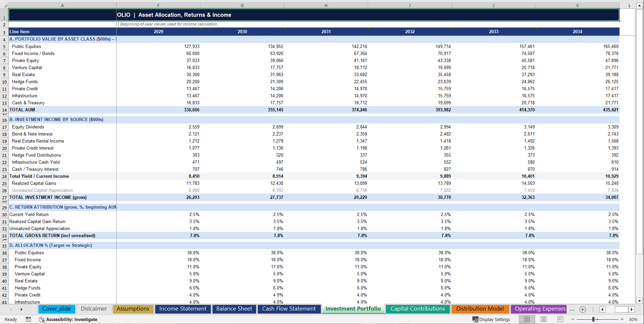Select the column F header
The image size is (644, 324).
point(158,5)
